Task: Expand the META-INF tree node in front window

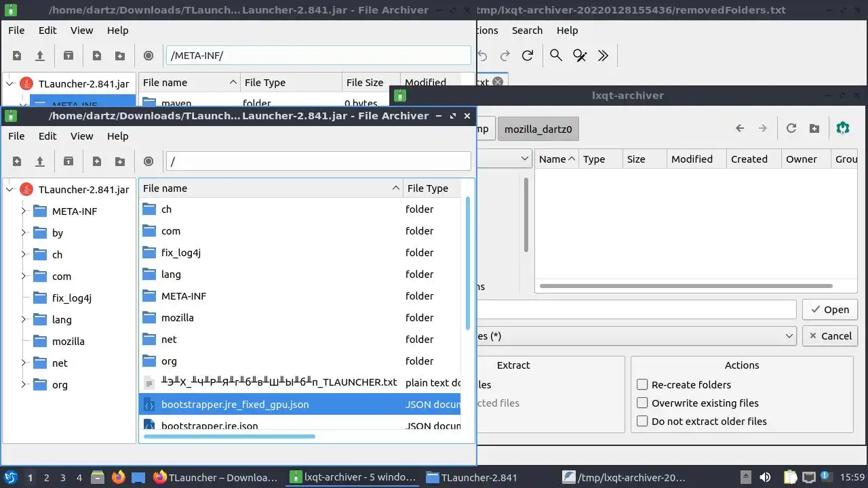Action: tap(24, 211)
